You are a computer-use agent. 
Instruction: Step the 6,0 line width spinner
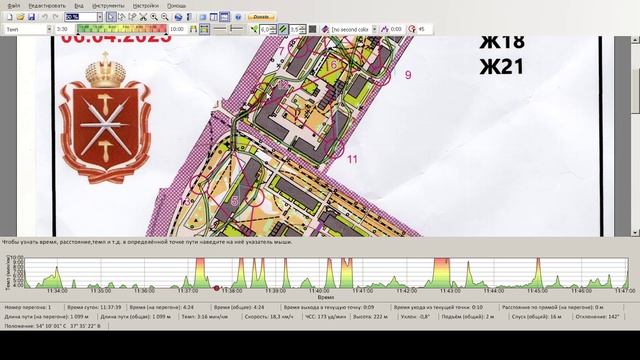[x=274, y=29]
